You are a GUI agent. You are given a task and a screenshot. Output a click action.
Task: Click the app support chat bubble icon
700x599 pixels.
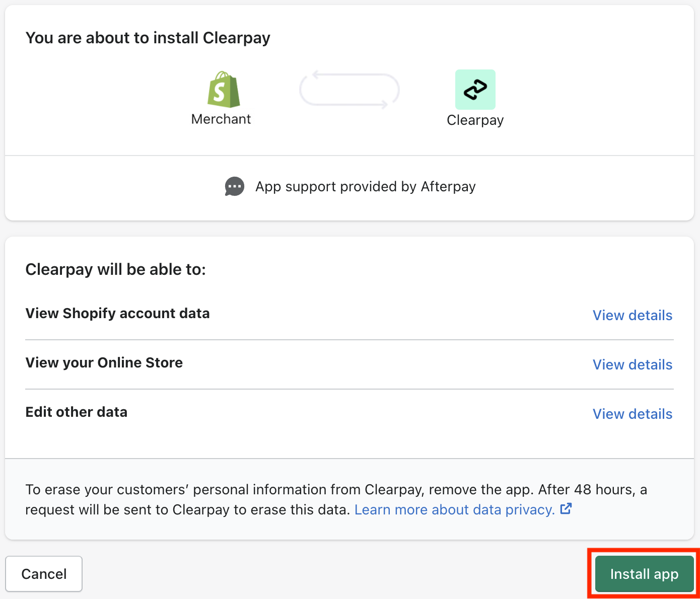tap(235, 186)
